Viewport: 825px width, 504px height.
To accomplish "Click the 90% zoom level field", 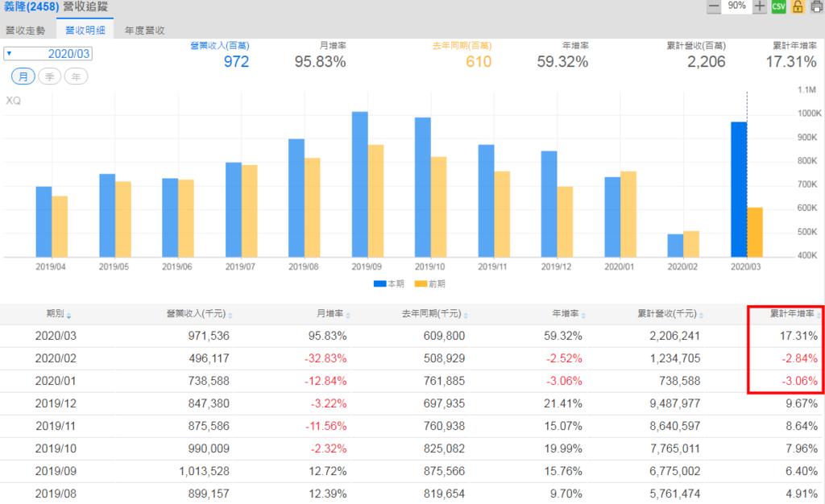I will (736, 6).
